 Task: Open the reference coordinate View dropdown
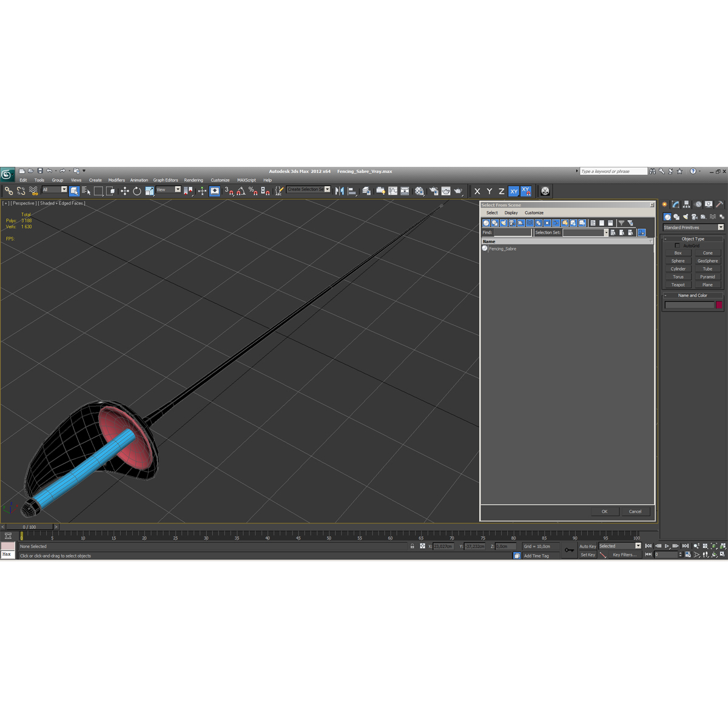click(169, 190)
